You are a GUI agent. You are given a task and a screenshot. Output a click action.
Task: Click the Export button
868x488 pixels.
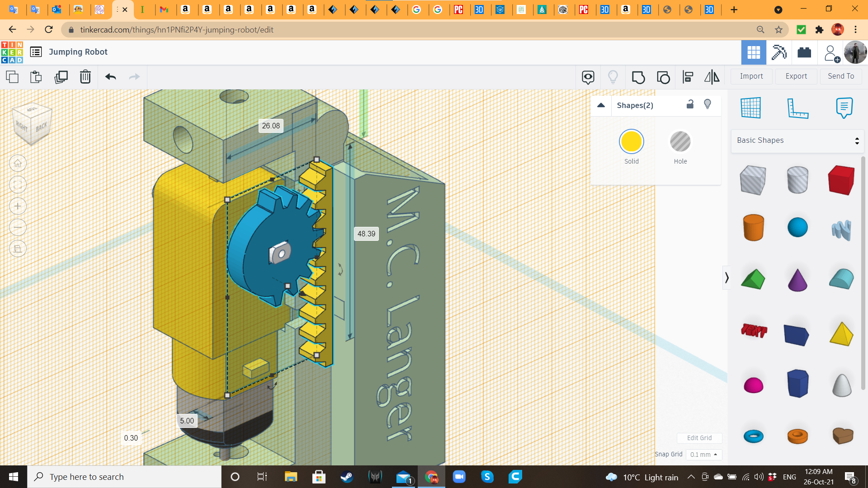[796, 76]
